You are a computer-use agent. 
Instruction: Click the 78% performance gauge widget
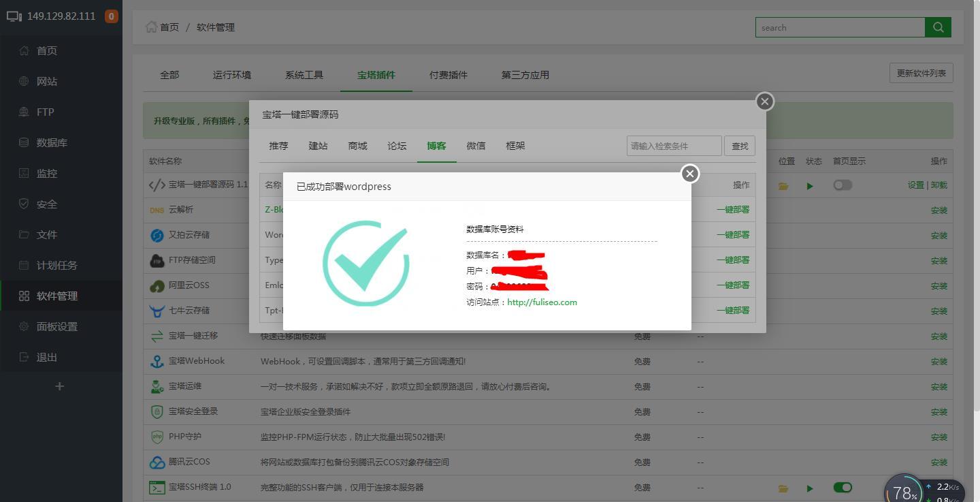[905, 490]
